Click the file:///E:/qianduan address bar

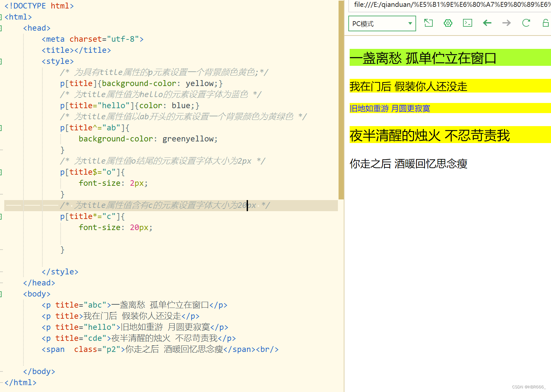coord(450,5)
